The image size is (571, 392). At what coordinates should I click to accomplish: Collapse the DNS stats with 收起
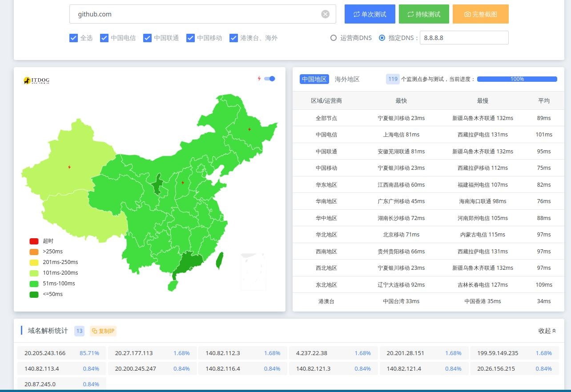coord(547,331)
